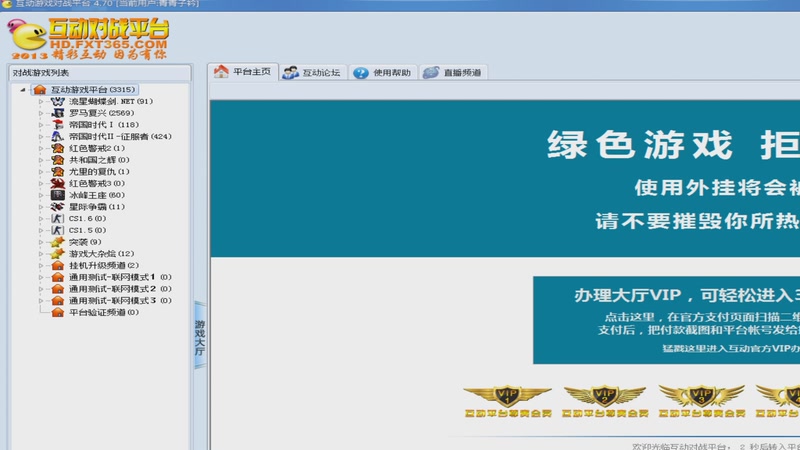Select the 平台验证频道 (0) row
The height and width of the screenshot is (450, 800).
click(104, 313)
